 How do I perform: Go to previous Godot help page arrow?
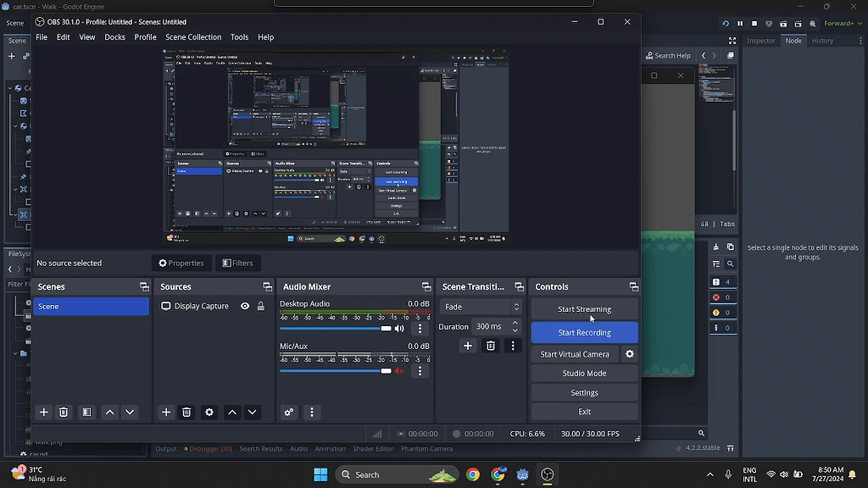pos(704,55)
